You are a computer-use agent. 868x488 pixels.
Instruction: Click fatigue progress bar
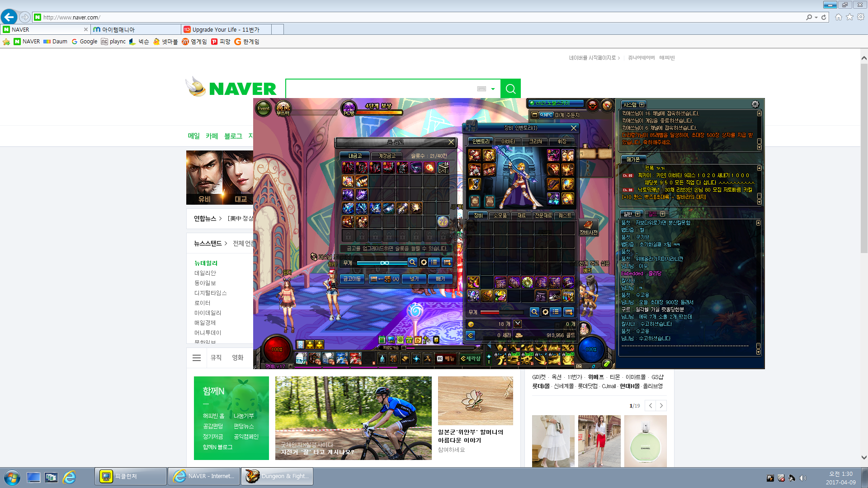click(441, 348)
